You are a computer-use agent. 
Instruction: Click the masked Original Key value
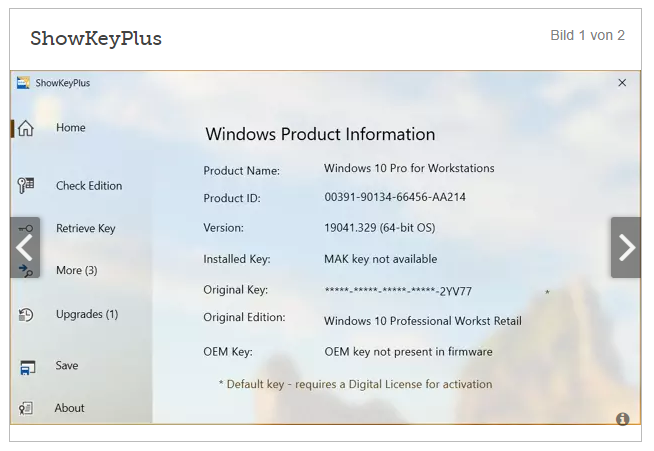398,291
